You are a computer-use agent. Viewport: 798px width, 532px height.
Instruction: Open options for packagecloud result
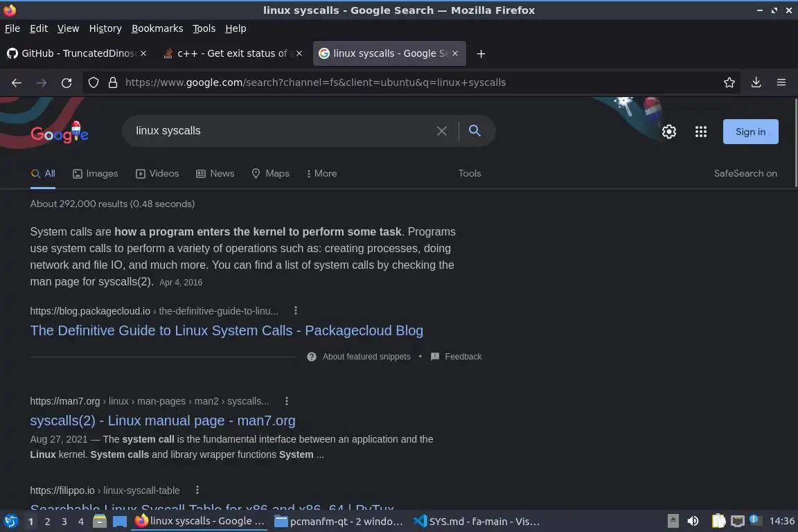pos(296,310)
